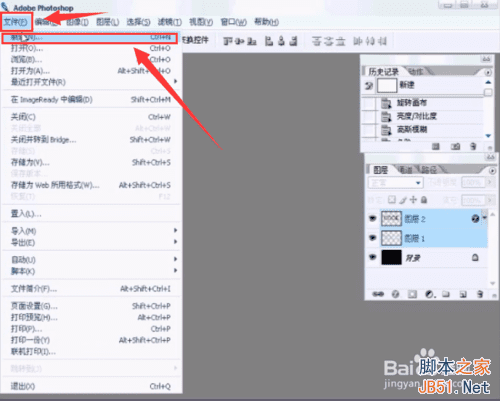The image size is (500, 401).
Task: Click the distribute vertical centers icon
Action: [x=329, y=41]
